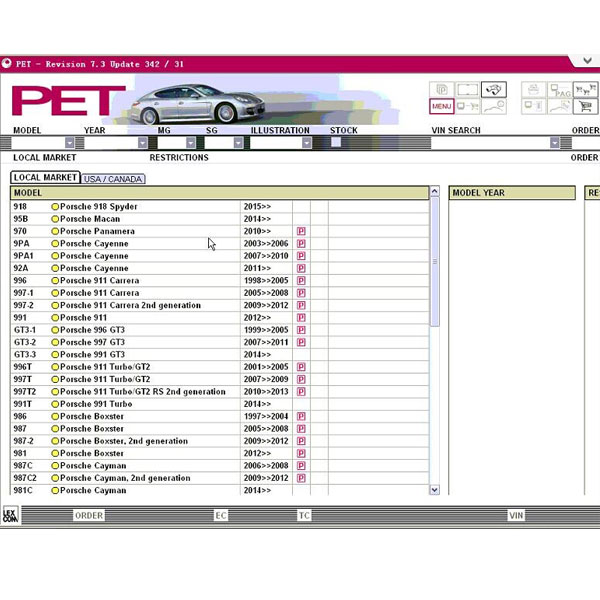Toggle the STOCK checkbox
The image size is (600, 600).
tap(336, 142)
